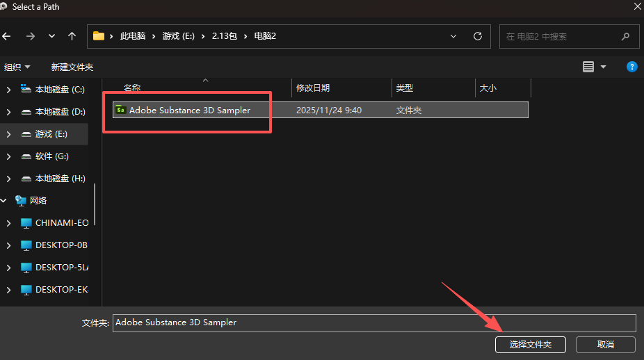Select 软件 (G:) drive
The height and width of the screenshot is (360, 644).
[45, 156]
